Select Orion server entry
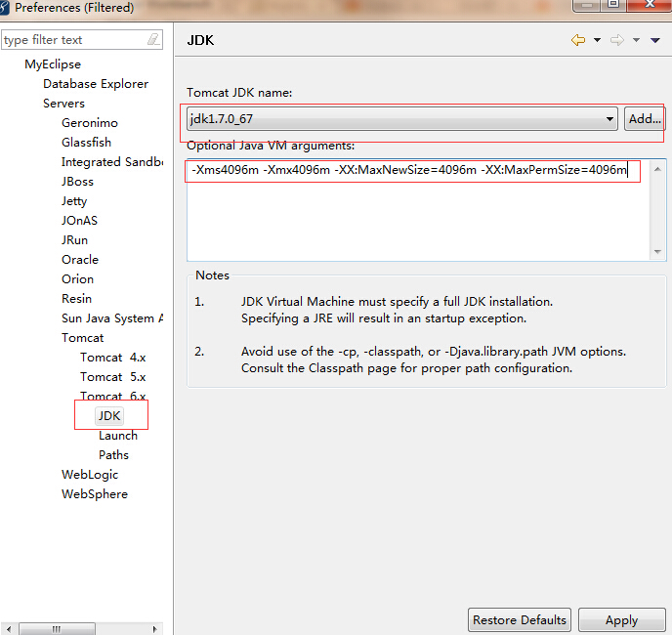672x635 pixels. 77,279
